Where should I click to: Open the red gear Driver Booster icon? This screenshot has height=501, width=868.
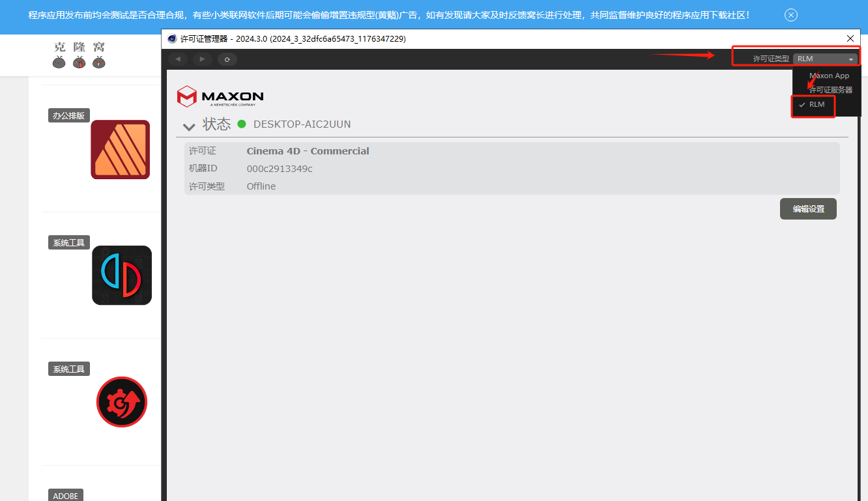[x=122, y=402]
